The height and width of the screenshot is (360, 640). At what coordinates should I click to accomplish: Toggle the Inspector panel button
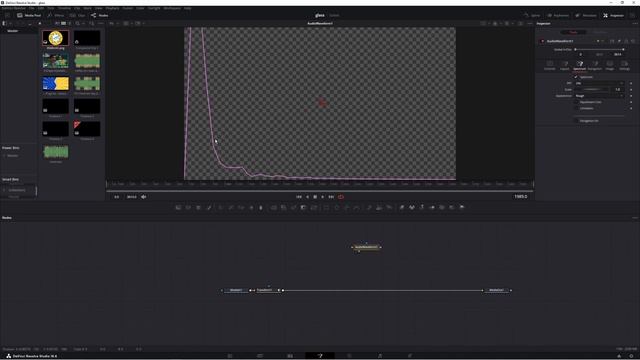coord(613,16)
